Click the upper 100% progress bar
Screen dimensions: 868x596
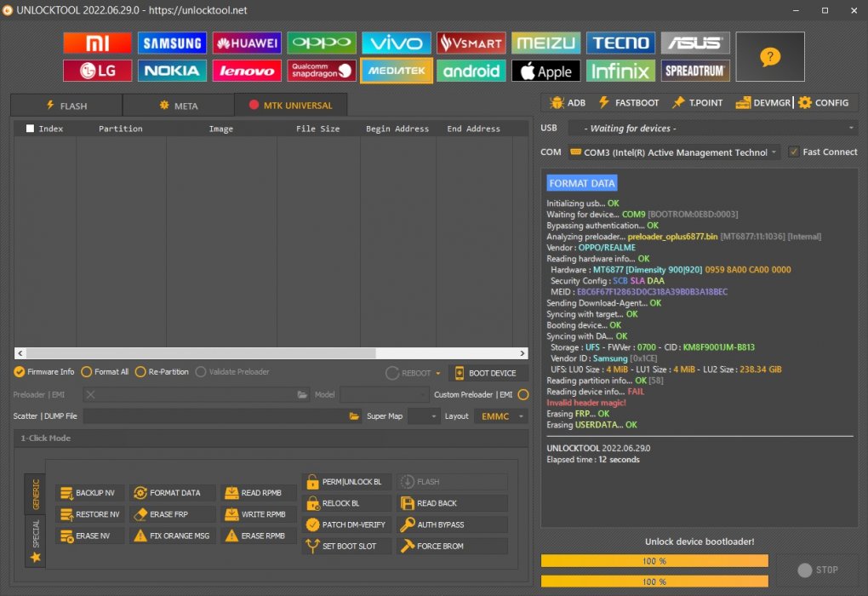(x=654, y=560)
